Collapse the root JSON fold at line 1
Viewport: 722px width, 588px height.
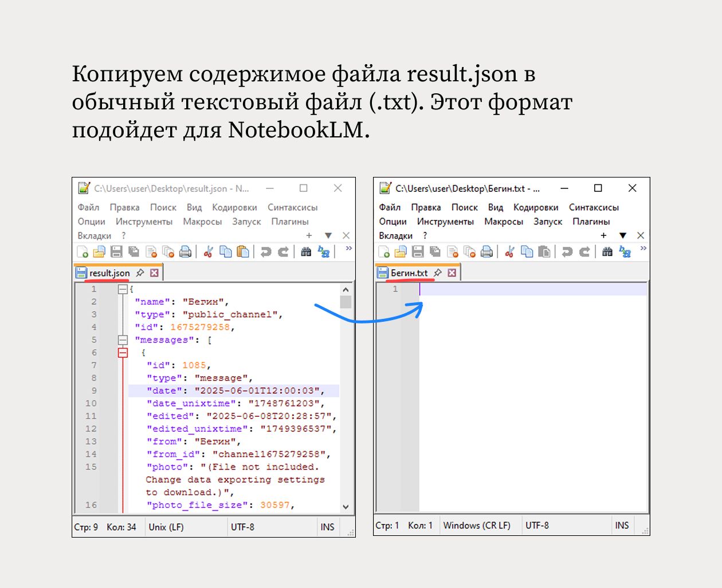tap(123, 289)
